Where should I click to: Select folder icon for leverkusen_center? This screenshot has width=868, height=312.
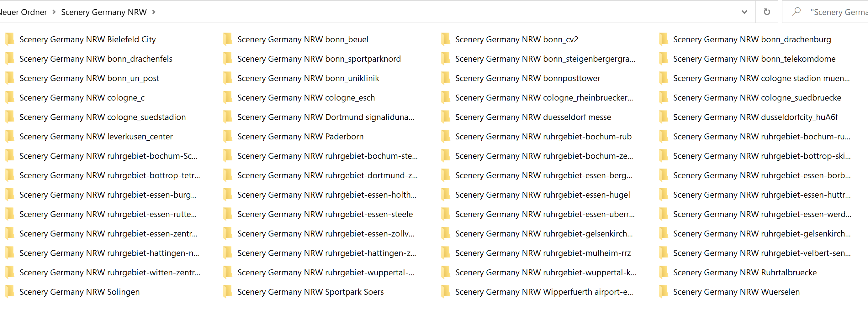point(9,136)
